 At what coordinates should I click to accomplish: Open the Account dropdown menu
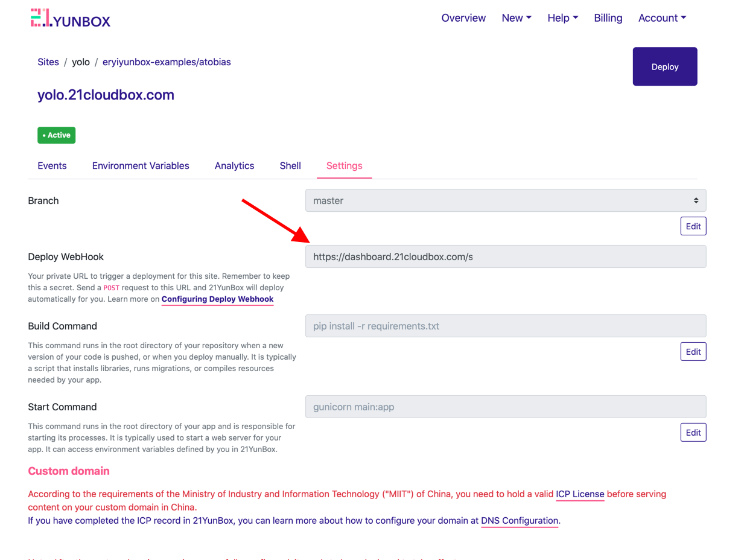point(662,18)
